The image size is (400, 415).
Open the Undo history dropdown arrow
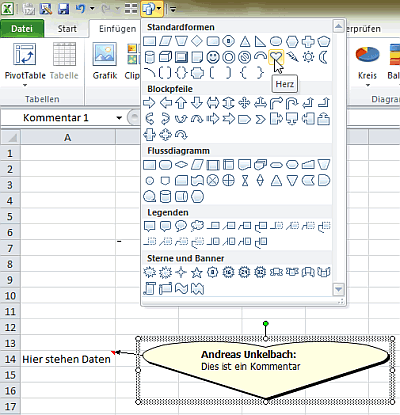click(92, 8)
